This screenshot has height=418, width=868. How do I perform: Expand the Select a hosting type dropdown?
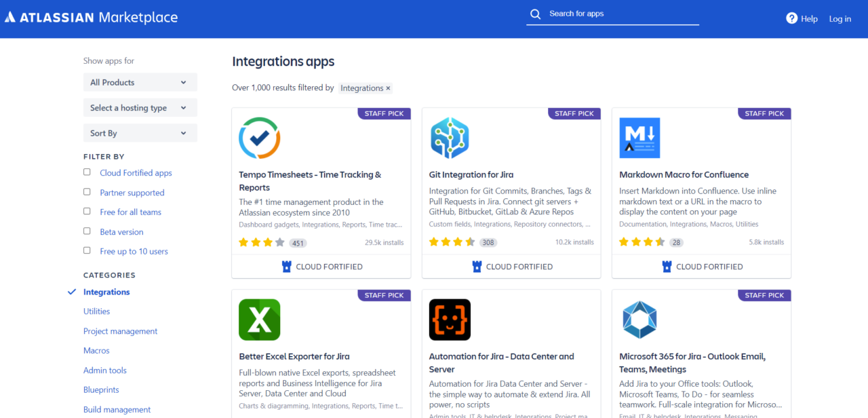[x=140, y=107]
